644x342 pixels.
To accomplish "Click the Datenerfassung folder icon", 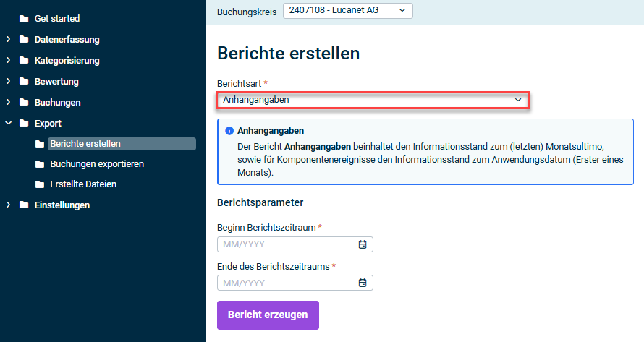I will pyautogui.click(x=24, y=40).
